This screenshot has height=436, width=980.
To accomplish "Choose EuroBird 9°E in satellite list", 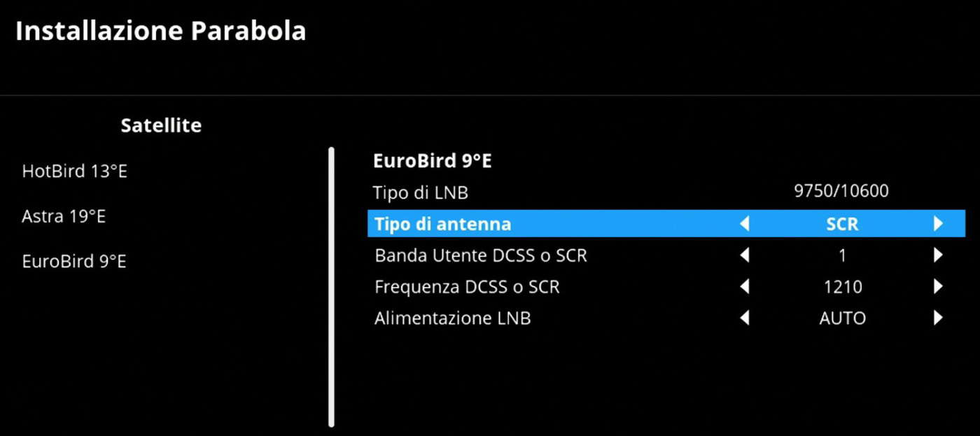I will click(x=74, y=262).
